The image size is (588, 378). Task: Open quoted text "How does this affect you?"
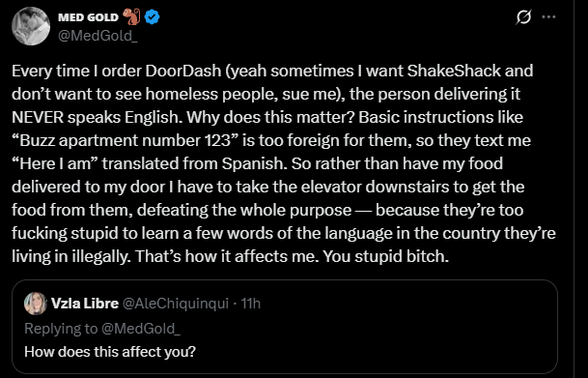point(110,352)
